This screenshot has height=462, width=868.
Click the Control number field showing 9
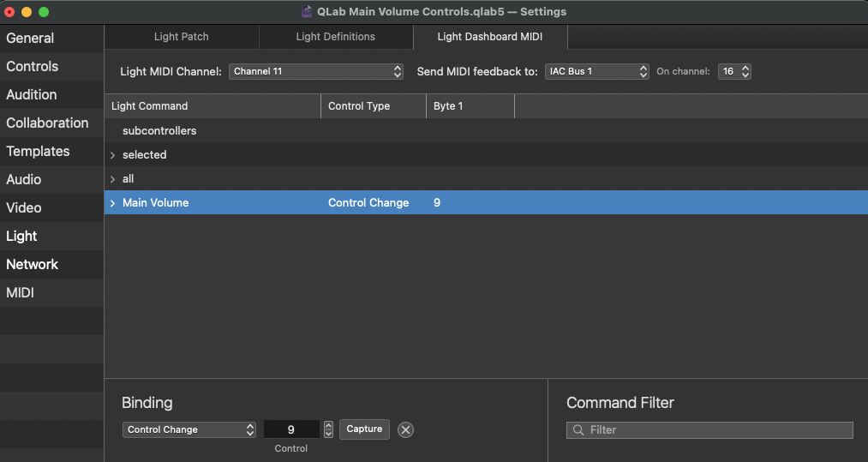[x=291, y=430]
